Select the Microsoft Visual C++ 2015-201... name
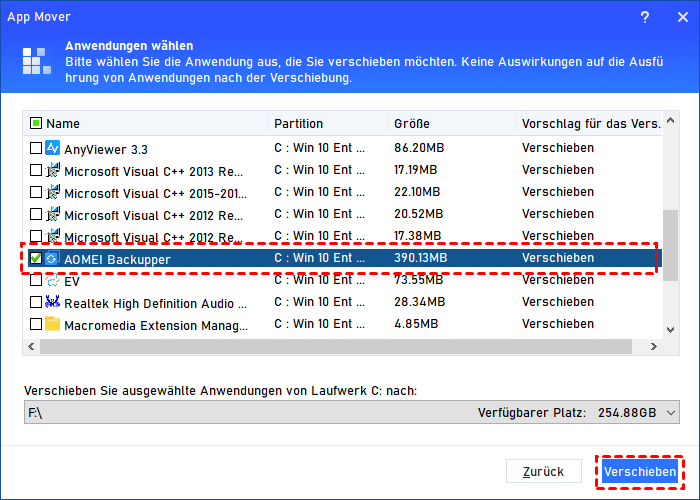 155,193
